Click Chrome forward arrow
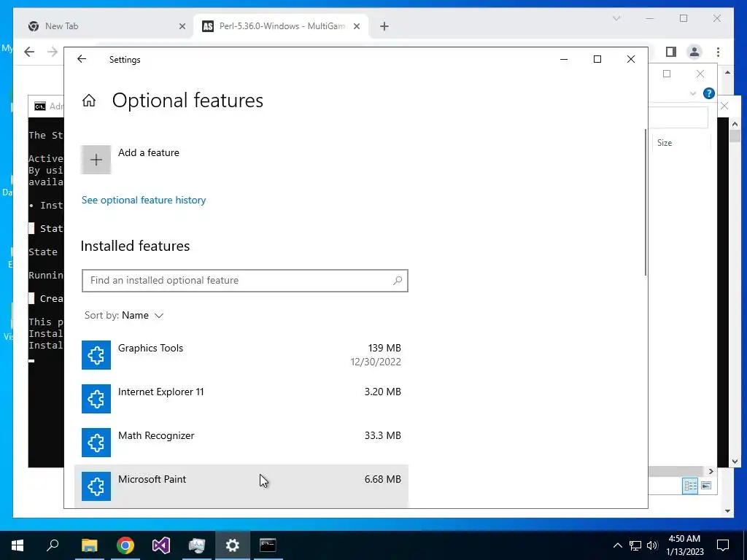Screen dimensions: 747x560 [53, 52]
